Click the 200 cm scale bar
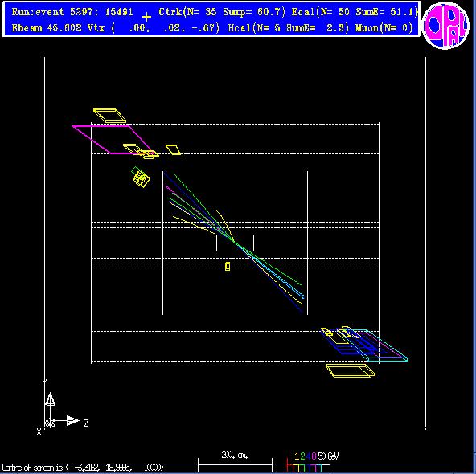Viewport: 476px width, 474px height. tap(235, 465)
